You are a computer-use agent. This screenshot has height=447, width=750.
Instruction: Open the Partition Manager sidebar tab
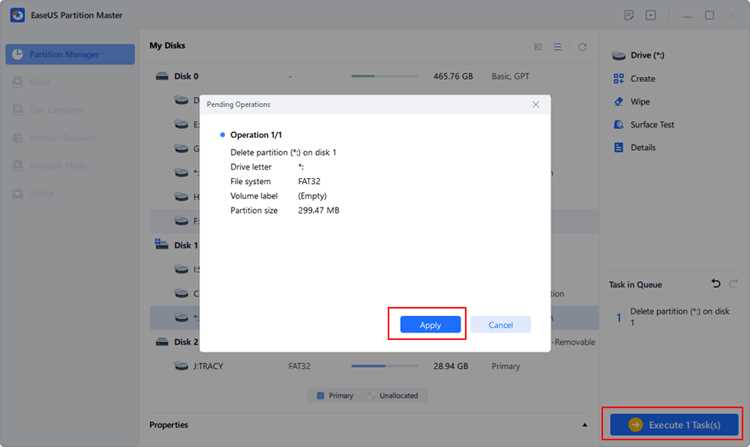click(x=70, y=54)
